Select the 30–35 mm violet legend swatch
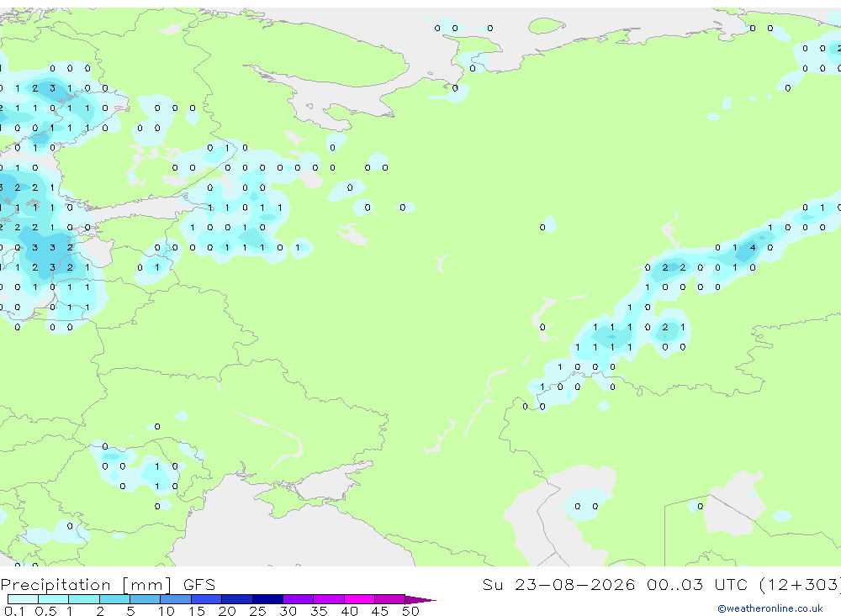Image resolution: width=841 pixels, height=616 pixels. [x=299, y=599]
